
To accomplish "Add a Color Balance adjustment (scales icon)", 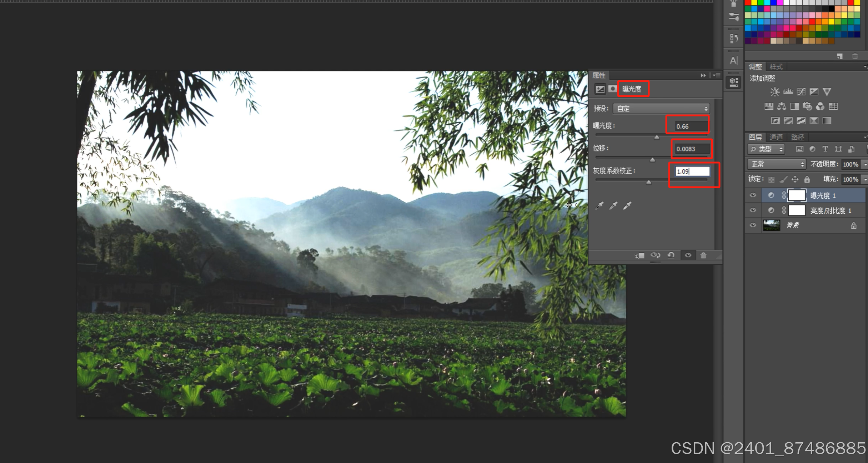I will tap(782, 106).
